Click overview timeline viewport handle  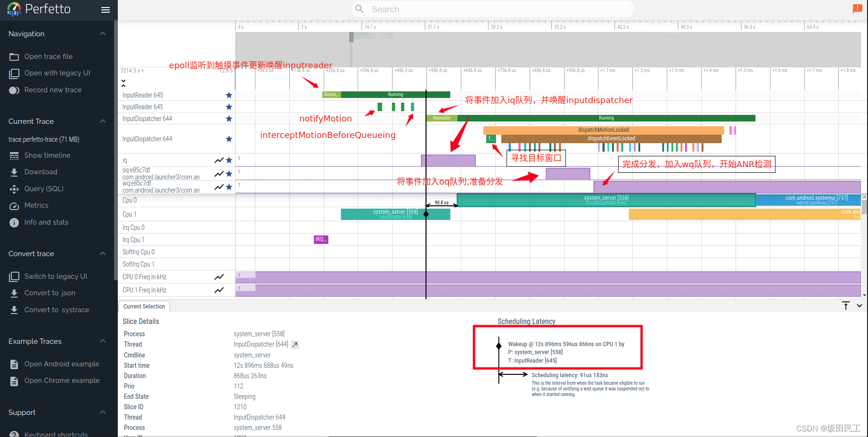351,37
